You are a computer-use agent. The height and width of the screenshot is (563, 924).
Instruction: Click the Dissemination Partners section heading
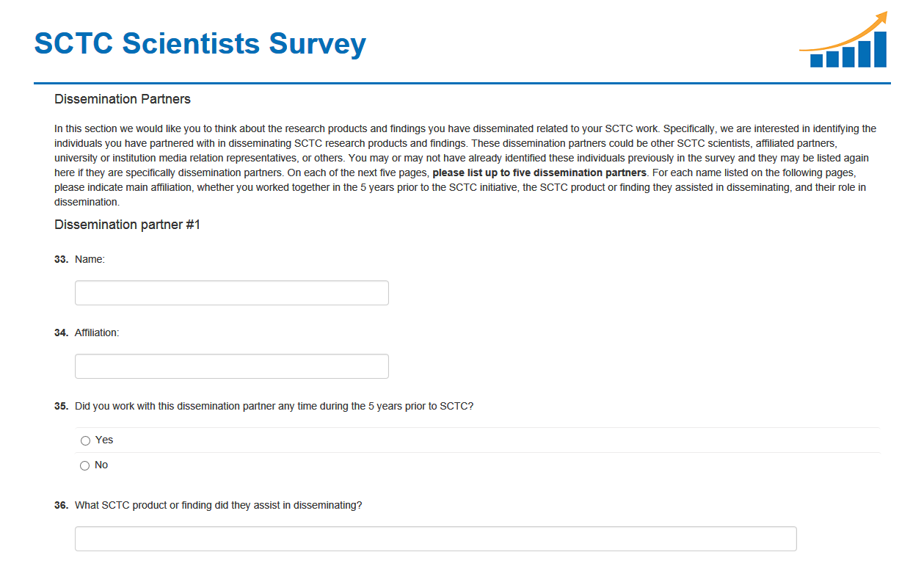coord(122,99)
